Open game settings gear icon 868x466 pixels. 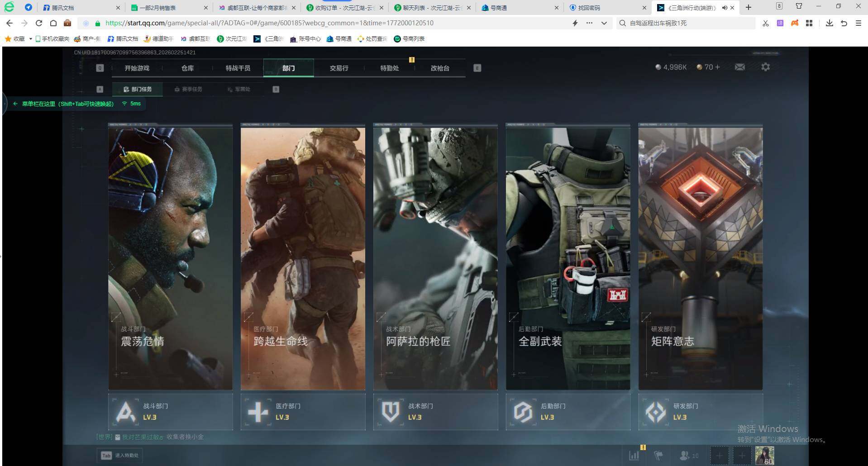tap(765, 67)
